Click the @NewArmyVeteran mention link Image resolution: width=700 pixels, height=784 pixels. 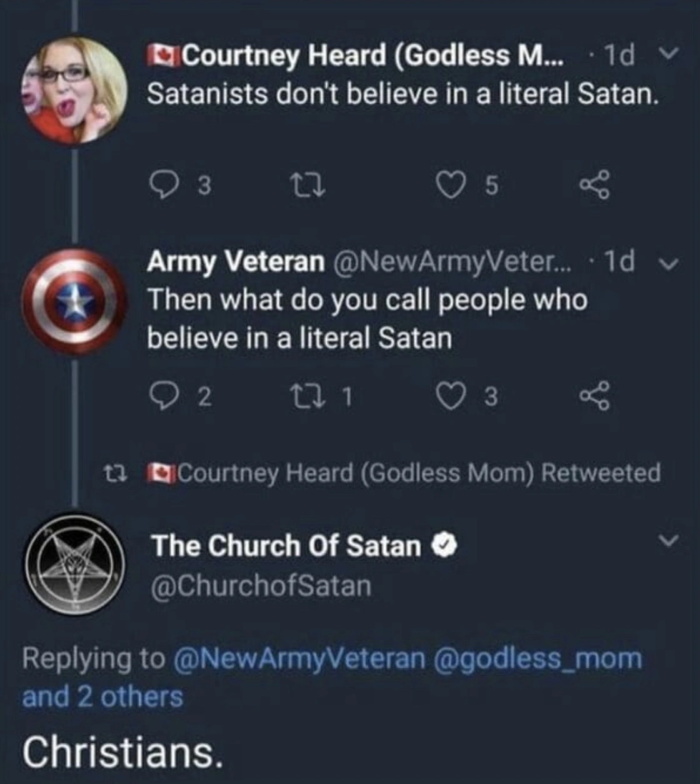click(298, 658)
